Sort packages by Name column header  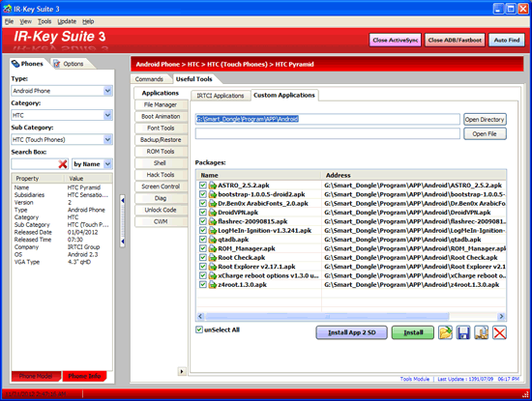(x=259, y=175)
